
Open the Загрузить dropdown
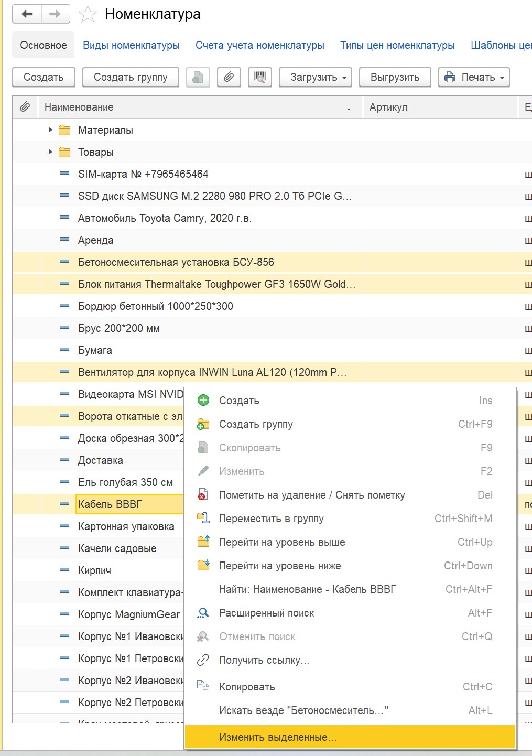click(316, 78)
